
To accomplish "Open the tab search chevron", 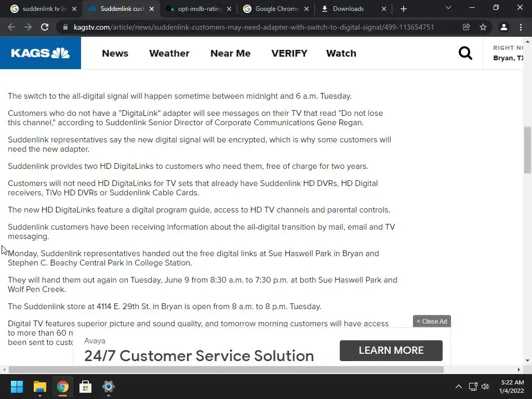I will tap(448, 7).
